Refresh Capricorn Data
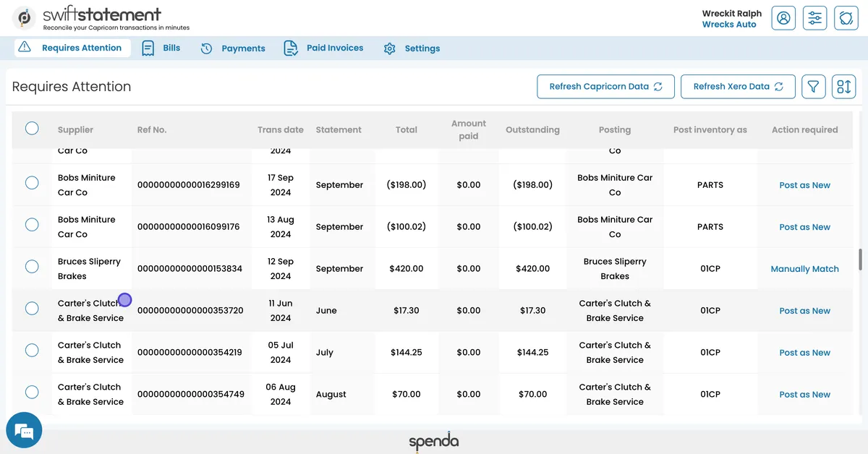Image resolution: width=868 pixels, height=454 pixels. click(x=605, y=87)
